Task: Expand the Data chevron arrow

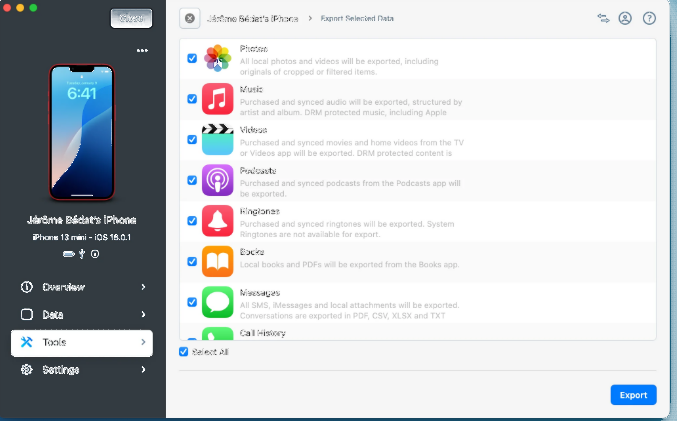Action: [x=143, y=314]
